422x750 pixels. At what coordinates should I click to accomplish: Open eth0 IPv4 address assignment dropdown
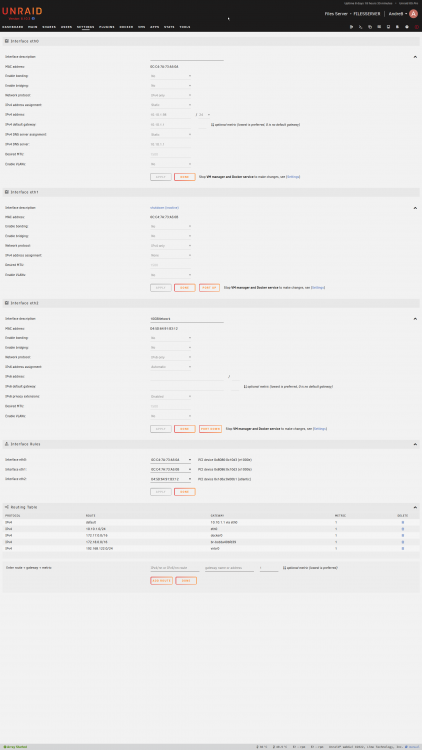tap(171, 105)
